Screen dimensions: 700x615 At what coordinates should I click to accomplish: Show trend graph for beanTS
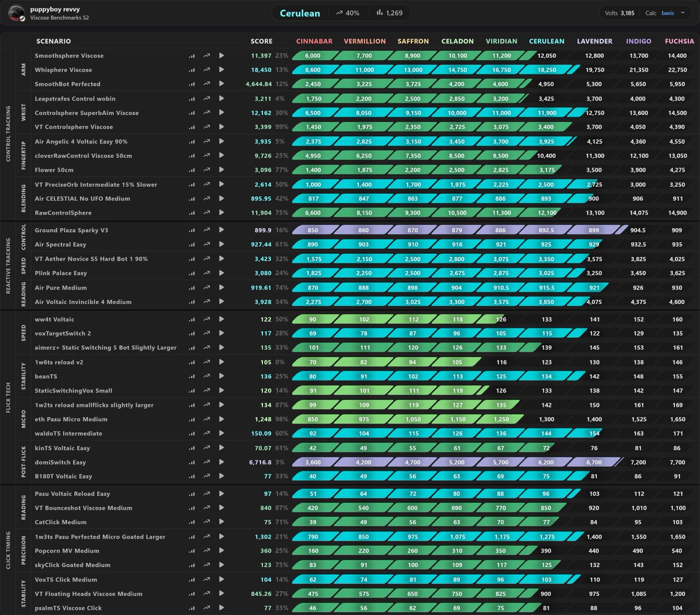(206, 377)
